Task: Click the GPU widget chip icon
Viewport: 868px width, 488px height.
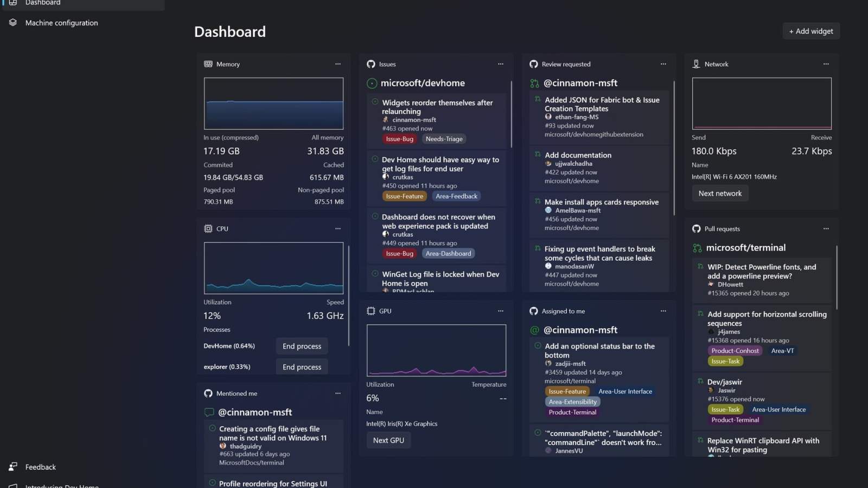Action: click(x=371, y=311)
